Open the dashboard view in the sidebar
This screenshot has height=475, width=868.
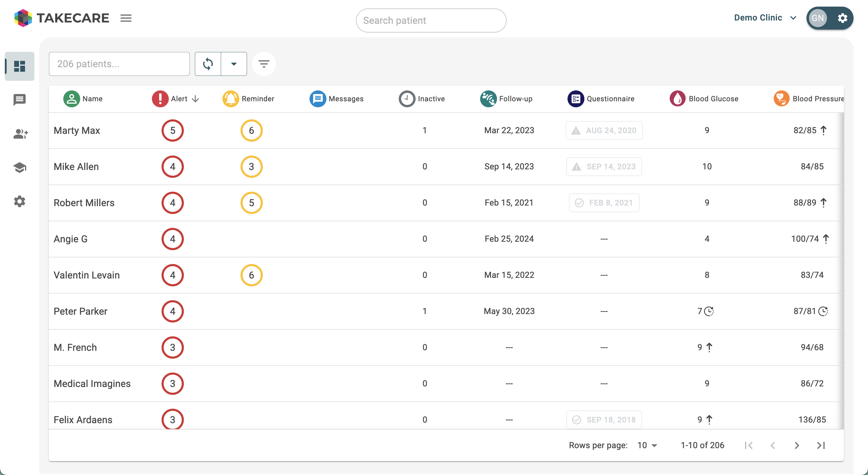[19, 66]
